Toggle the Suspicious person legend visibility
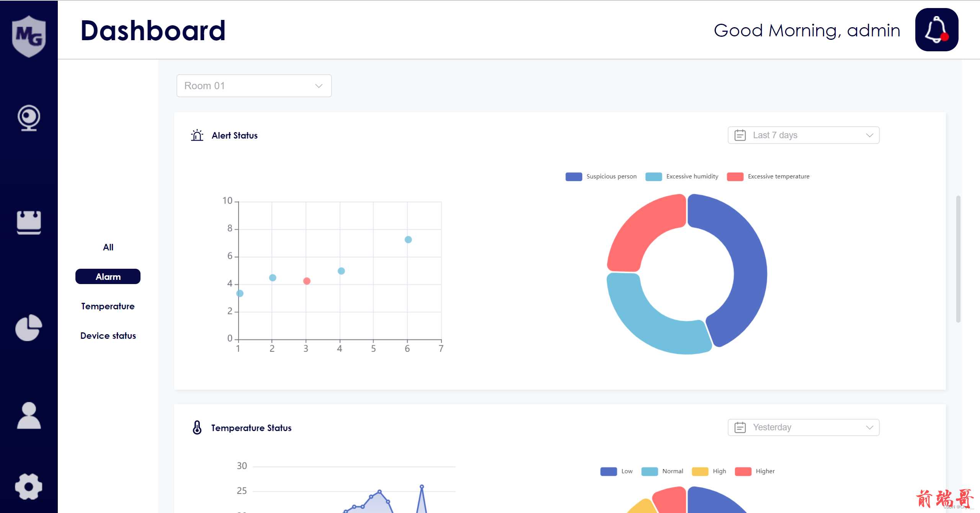Image resolution: width=980 pixels, height=513 pixels. [602, 176]
